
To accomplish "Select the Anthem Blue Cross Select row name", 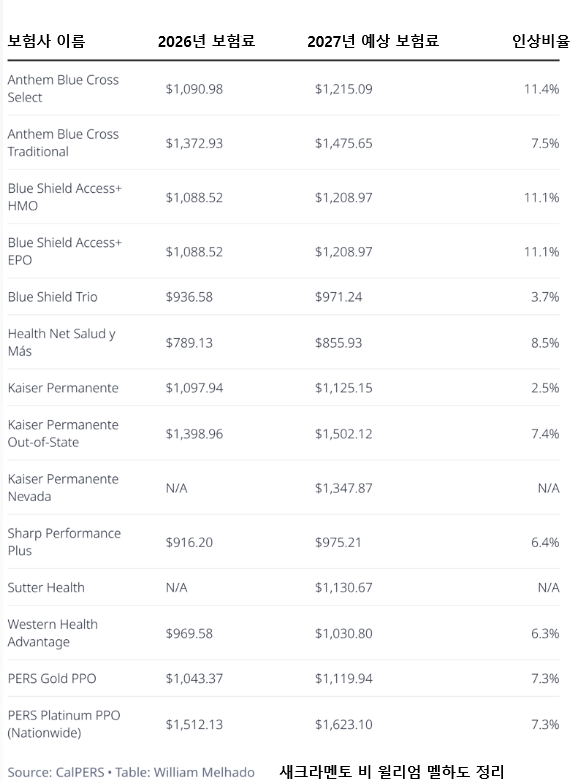I will click(63, 89).
